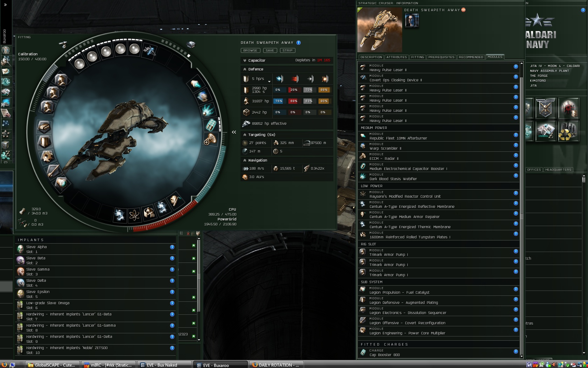Image resolution: width=588 pixels, height=368 pixels.
Task: Collapse the fitting stats panel with double chevron
Action: 234,132
